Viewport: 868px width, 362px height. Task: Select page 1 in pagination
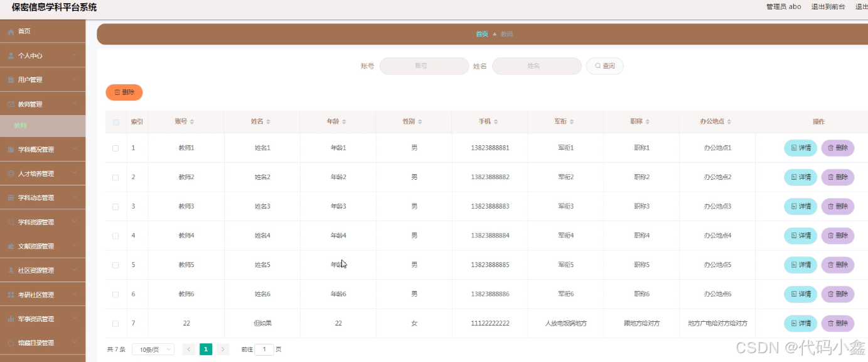pyautogui.click(x=206, y=349)
